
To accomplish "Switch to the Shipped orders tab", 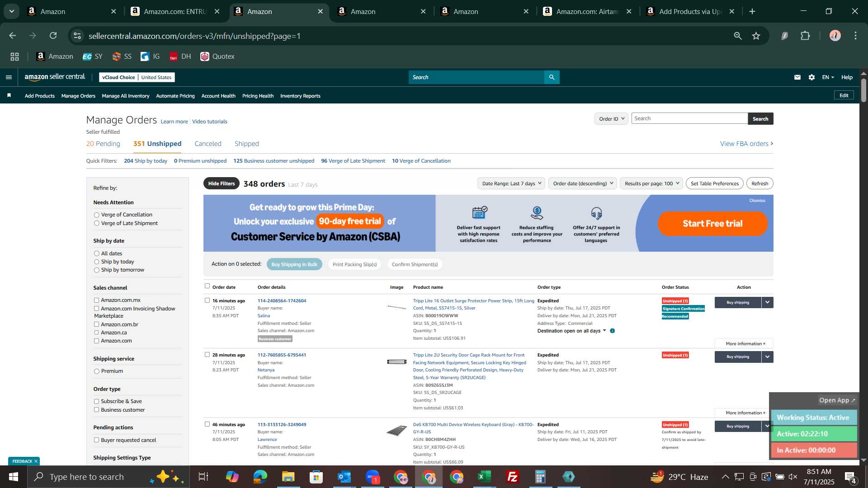I will click(247, 144).
